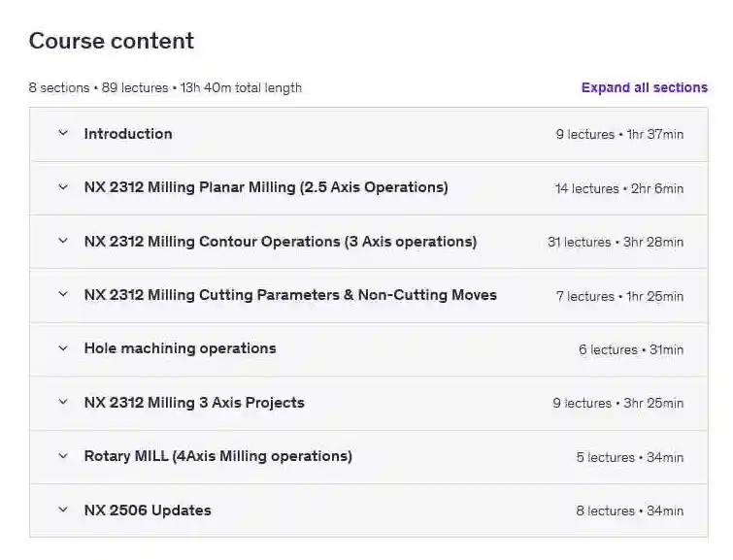
Task: Click the 31 lectures 3hr 28min label
Action: pyautogui.click(x=616, y=243)
